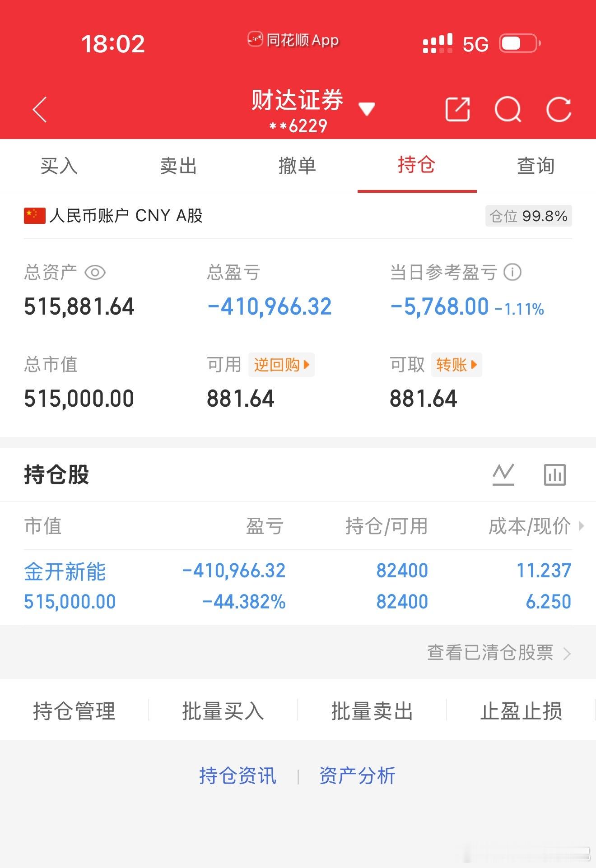This screenshot has height=868, width=596.
Task: Tap current price 6.250
Action: [x=549, y=602]
